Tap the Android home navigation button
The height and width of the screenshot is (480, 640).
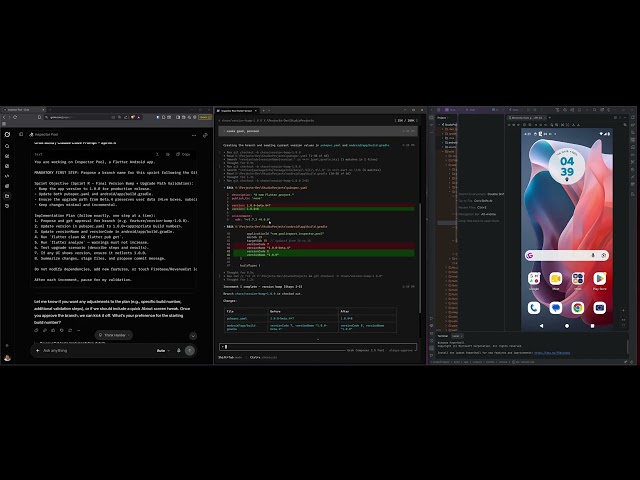point(567,326)
